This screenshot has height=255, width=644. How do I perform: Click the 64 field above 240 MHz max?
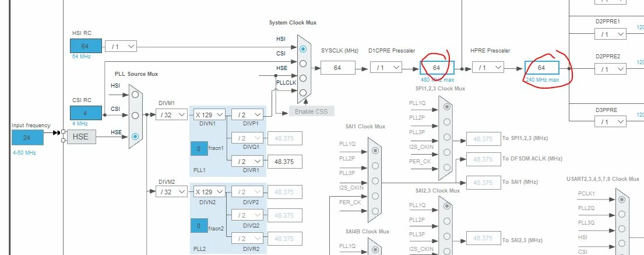[542, 68]
